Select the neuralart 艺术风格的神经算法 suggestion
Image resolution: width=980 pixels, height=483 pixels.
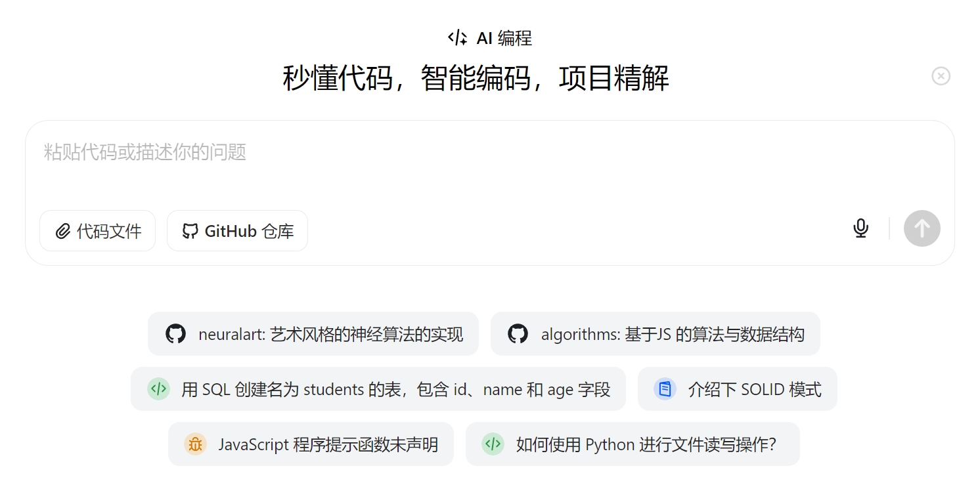(330, 335)
